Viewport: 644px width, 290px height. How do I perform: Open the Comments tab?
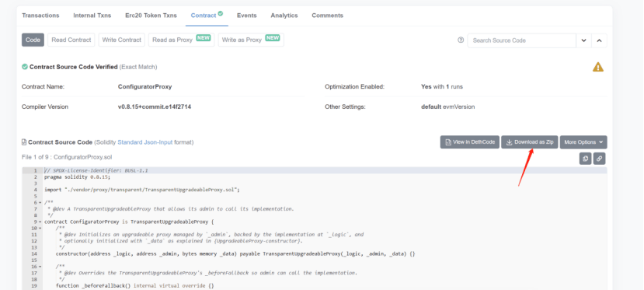[327, 16]
